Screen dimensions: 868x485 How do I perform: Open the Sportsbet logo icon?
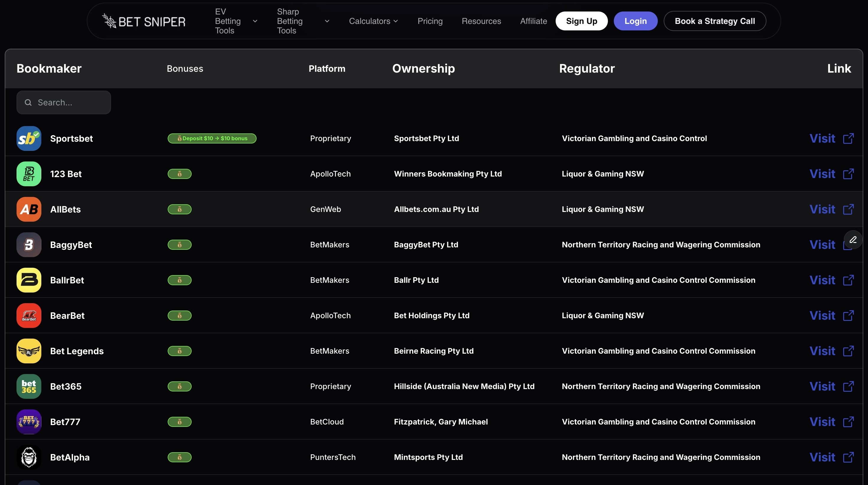(29, 138)
